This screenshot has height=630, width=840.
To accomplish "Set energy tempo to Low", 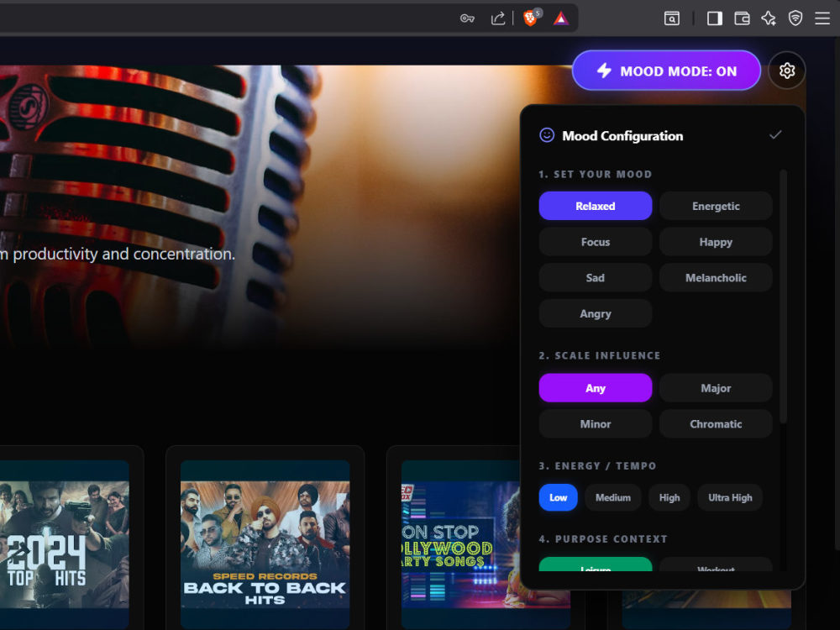I will (x=558, y=497).
